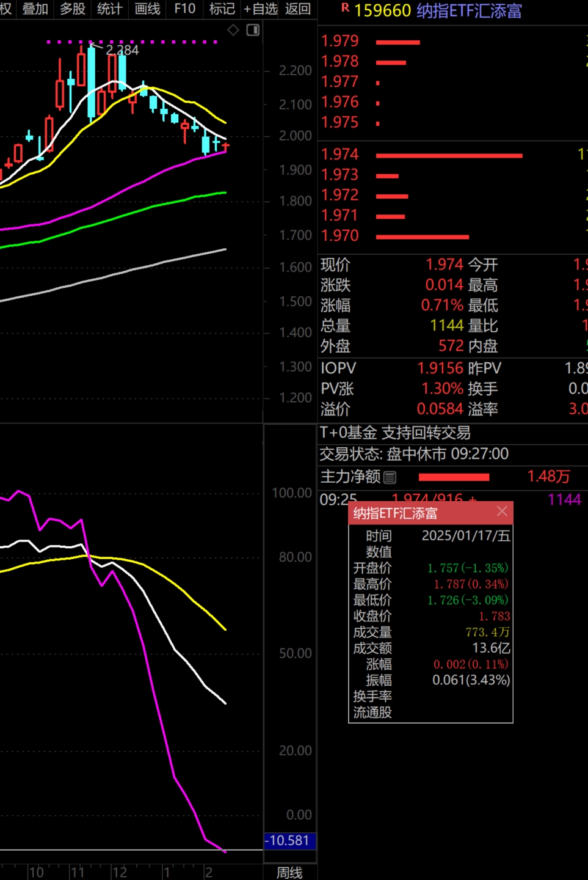Click the 2.284 high price label
Image resolution: width=588 pixels, height=880 pixels.
(x=122, y=50)
